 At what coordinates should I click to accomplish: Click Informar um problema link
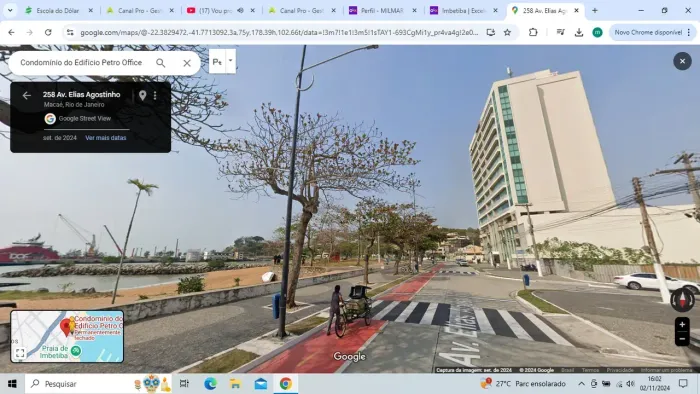coord(667,370)
